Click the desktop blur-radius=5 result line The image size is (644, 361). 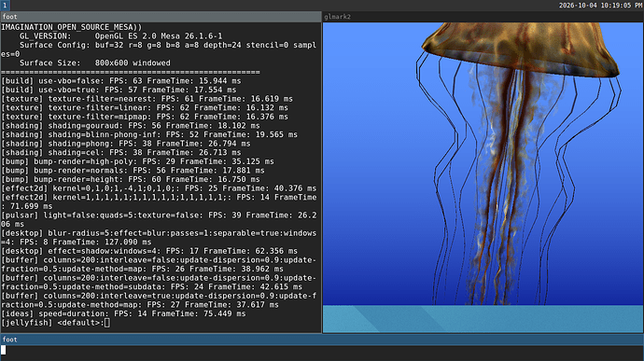159,238
